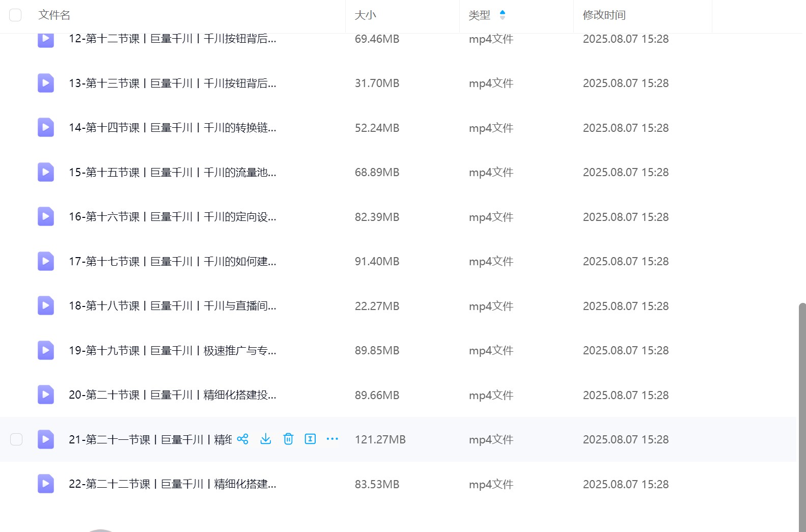Click video icon of 13-第十三节课 file
This screenshot has width=806, height=532.
point(46,83)
